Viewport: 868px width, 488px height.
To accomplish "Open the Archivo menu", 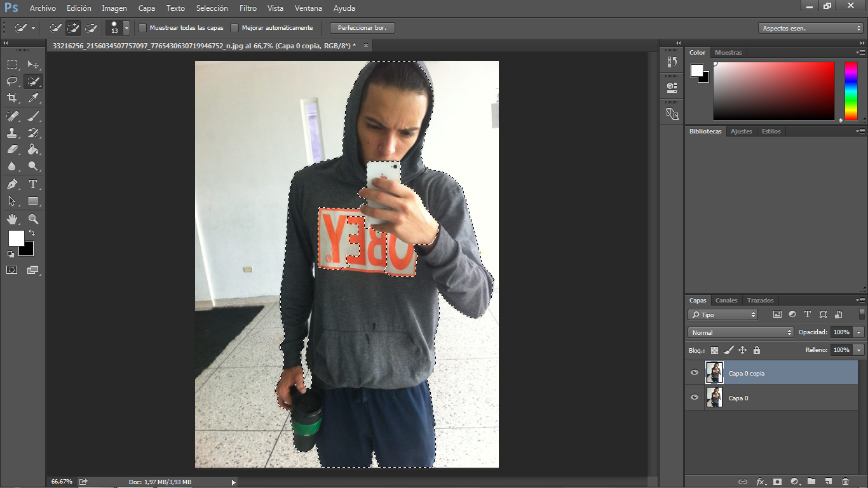I will pyautogui.click(x=43, y=8).
